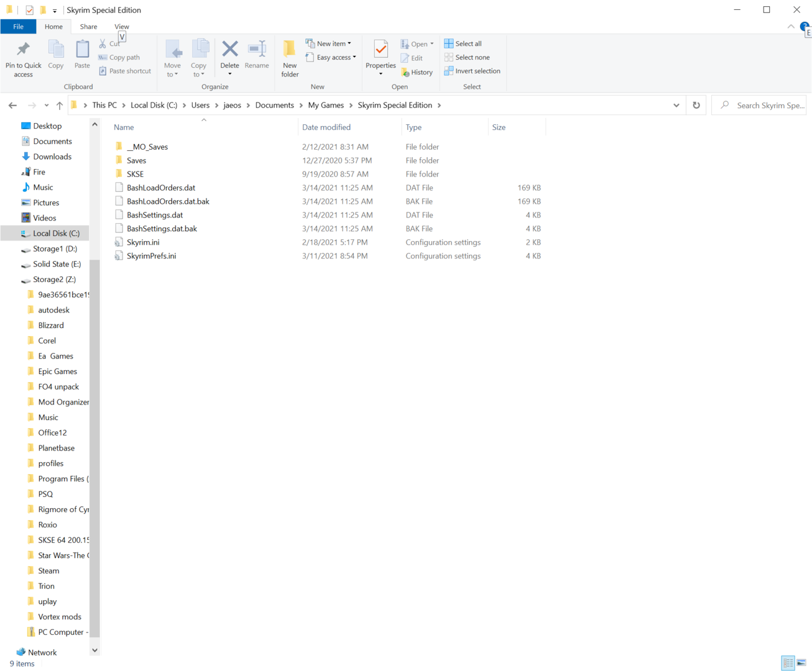Click My Games in the breadcrumb
Viewport: 812px width, 671px height.
[326, 105]
